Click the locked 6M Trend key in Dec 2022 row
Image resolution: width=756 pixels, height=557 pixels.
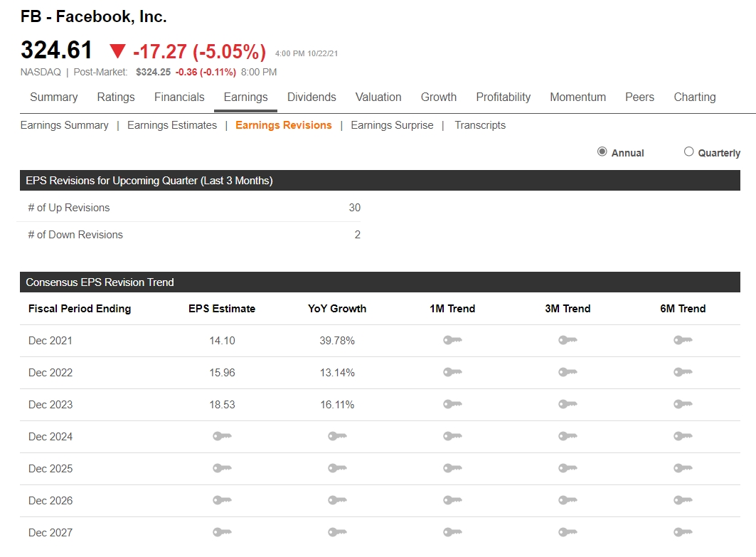pos(683,372)
